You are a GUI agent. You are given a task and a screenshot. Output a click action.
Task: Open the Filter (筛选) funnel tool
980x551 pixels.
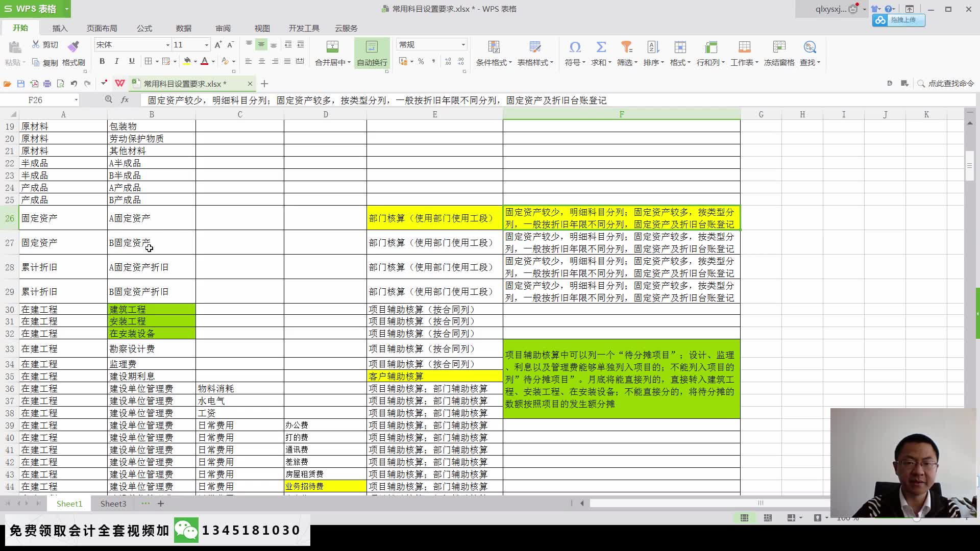coord(626,47)
